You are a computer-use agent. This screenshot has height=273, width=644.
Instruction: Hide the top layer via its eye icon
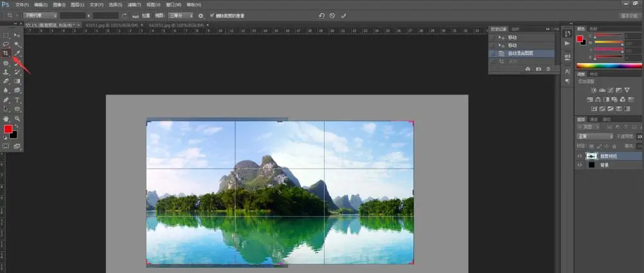[x=580, y=156]
